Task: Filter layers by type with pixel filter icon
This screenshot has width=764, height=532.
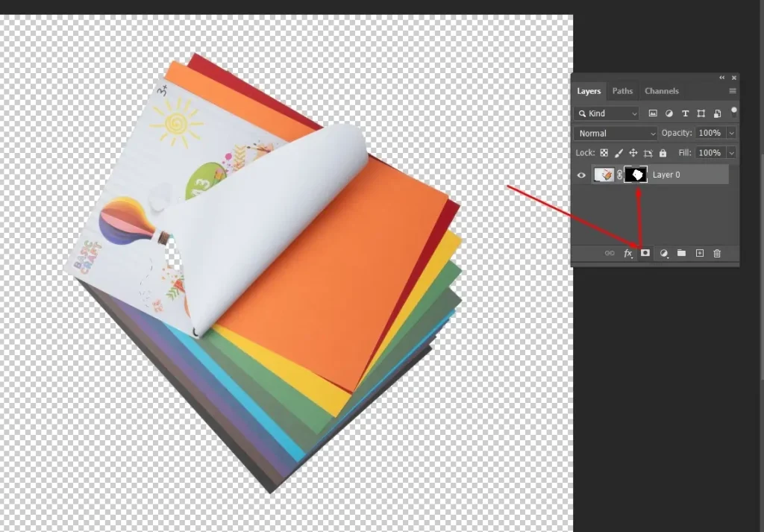Action: 653,113
